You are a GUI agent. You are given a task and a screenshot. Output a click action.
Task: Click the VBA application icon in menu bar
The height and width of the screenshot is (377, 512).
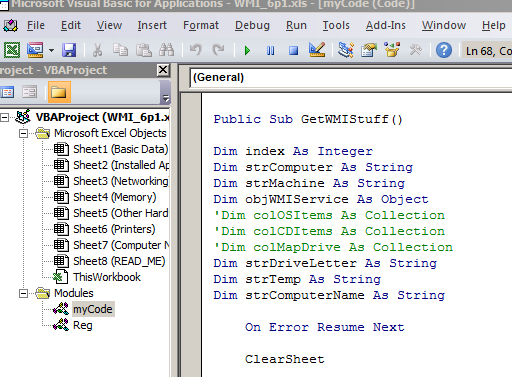11,25
